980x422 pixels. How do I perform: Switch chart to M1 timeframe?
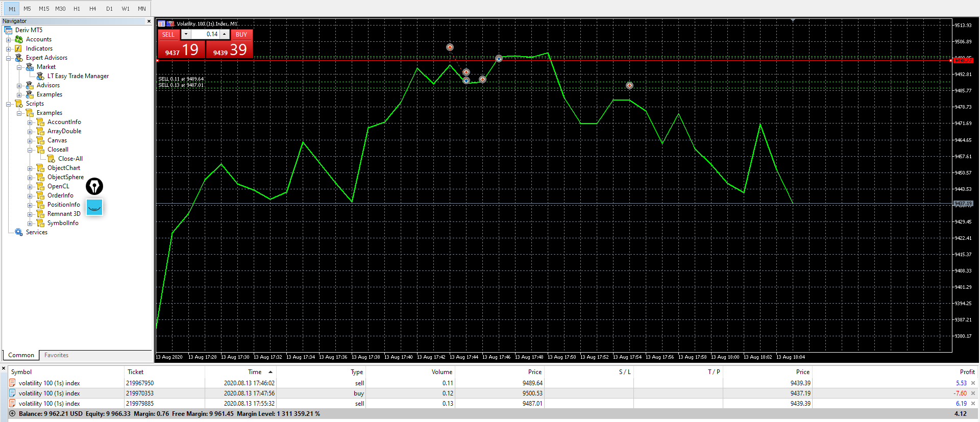click(x=12, y=9)
